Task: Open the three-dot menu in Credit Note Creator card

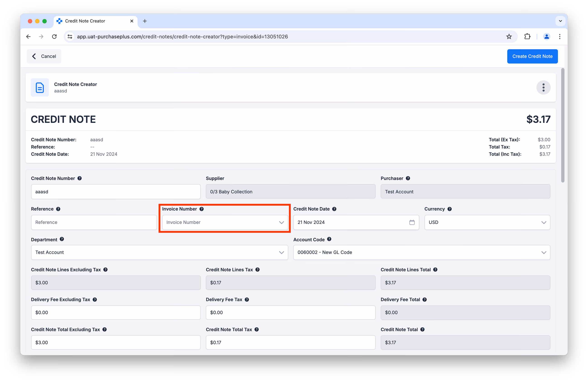Action: 543,87
